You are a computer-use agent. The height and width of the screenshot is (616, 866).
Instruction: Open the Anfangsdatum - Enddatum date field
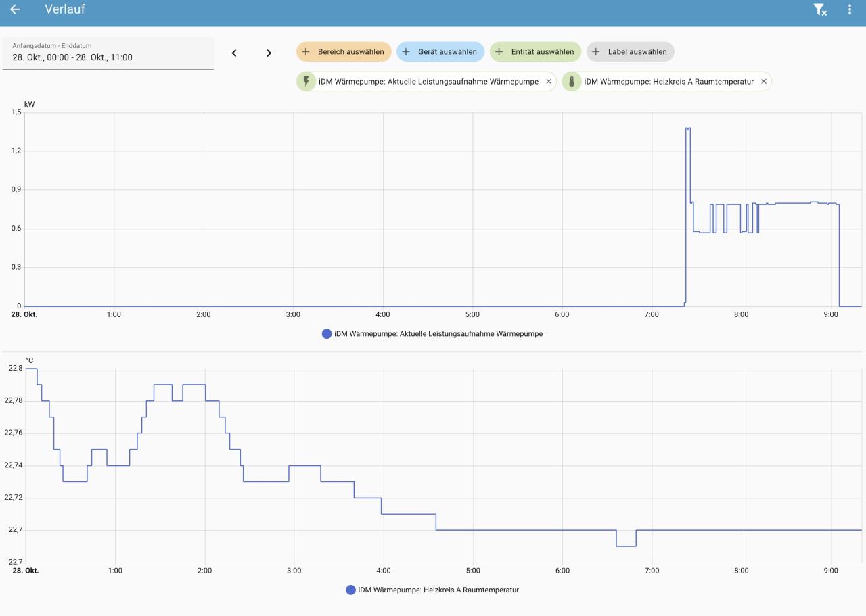[108, 53]
